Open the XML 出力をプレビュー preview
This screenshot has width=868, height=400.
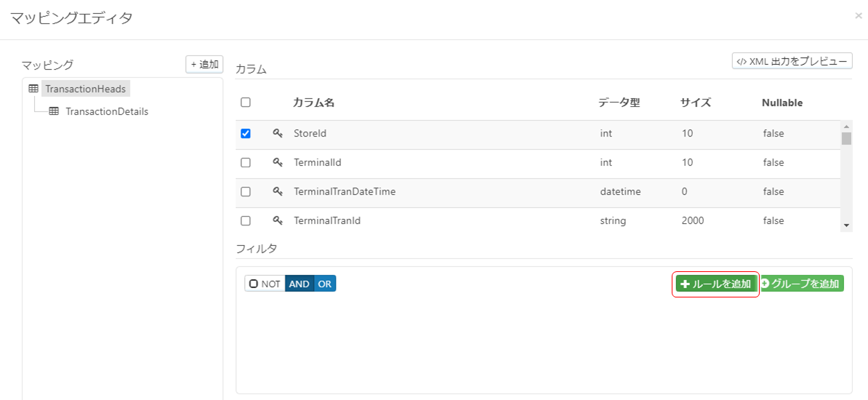pyautogui.click(x=792, y=61)
